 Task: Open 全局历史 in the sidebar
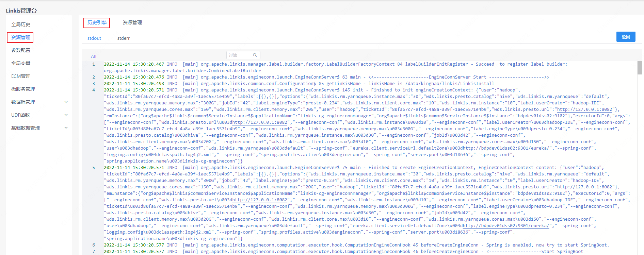21,24
